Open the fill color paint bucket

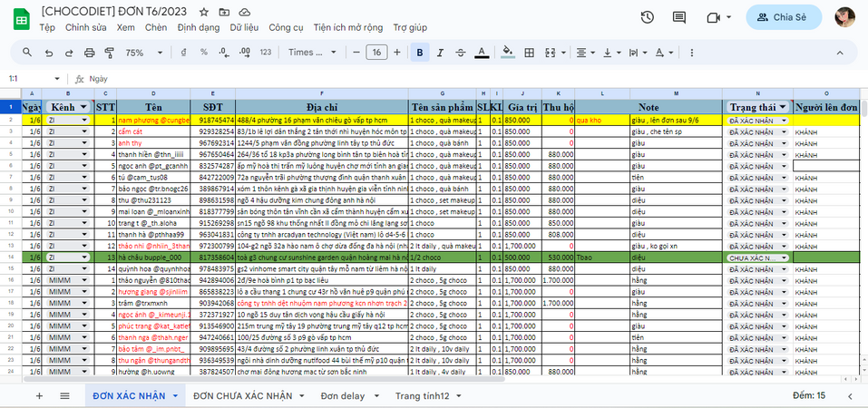pyautogui.click(x=508, y=53)
